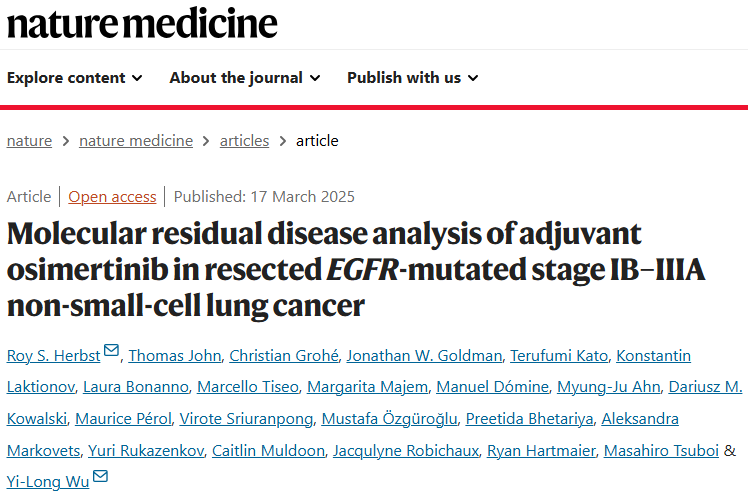Click the Open access link
This screenshot has width=748, height=497.
pos(112,197)
